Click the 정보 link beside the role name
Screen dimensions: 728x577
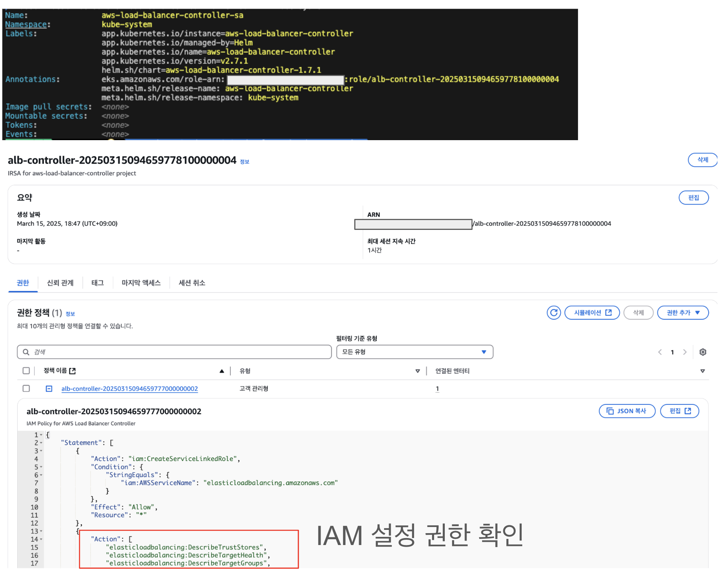(245, 162)
